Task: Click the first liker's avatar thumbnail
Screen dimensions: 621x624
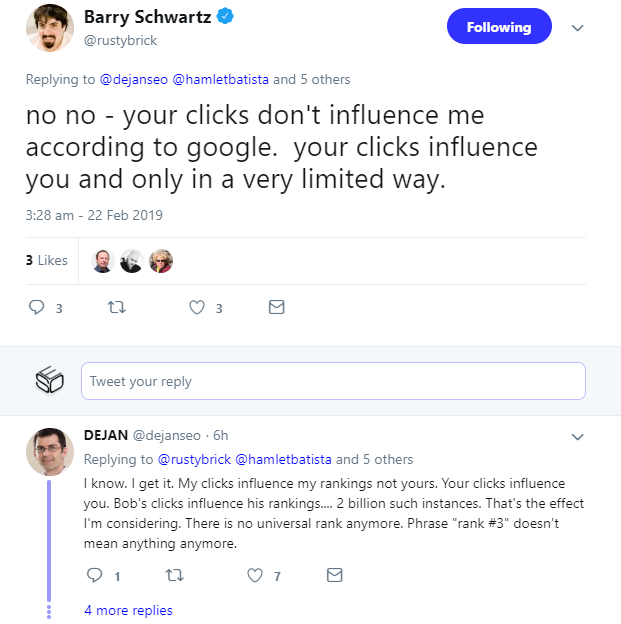Action: click(x=102, y=261)
